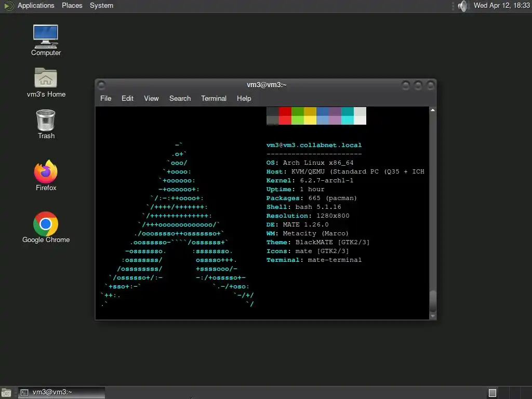This screenshot has width=532, height=399.
Task: Open the Terminal menu in menubar
Action: (214, 98)
